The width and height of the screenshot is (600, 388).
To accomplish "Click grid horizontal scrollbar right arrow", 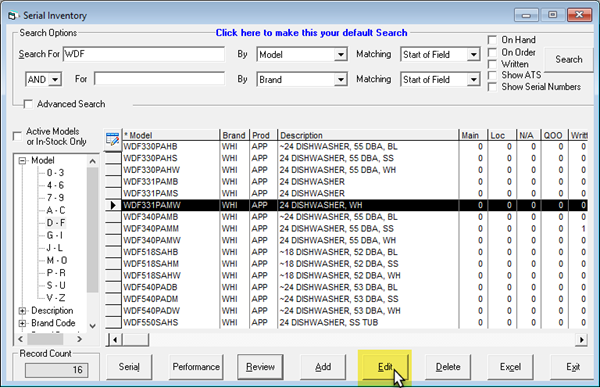I will pos(582,339).
